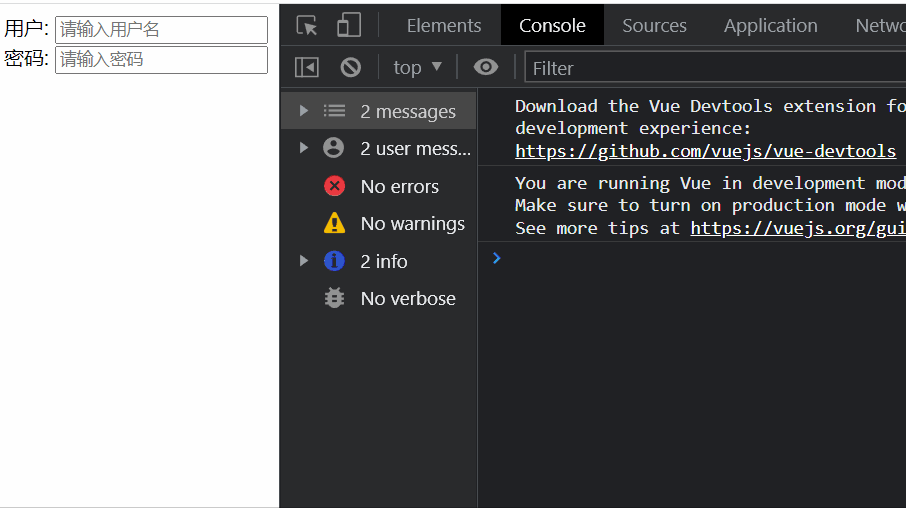Click the console Filter input field
906x508 pixels.
coord(715,68)
